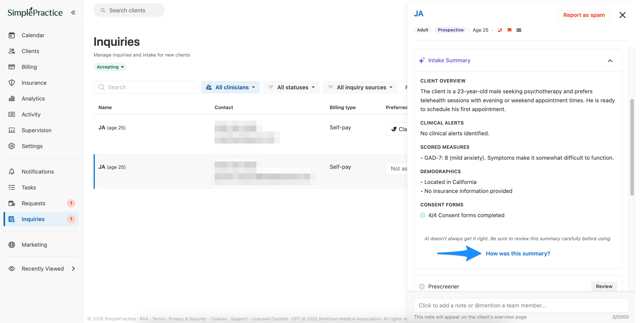
Task: Open the Clients people icon
Action: 11,51
